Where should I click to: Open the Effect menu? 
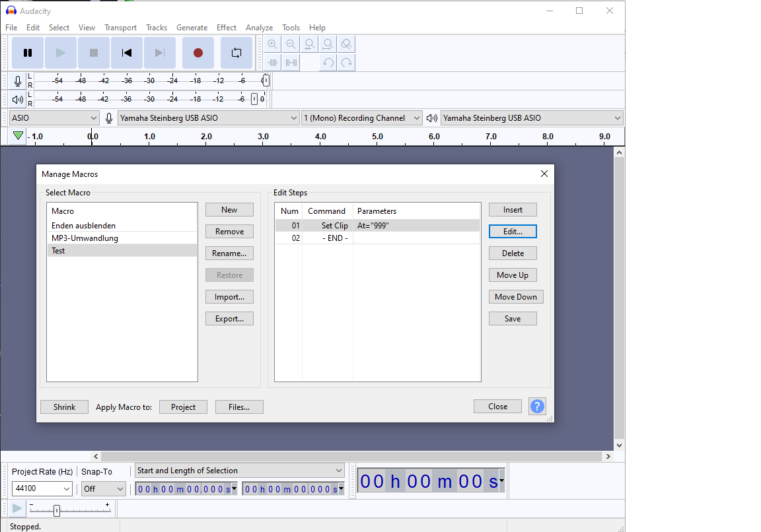pos(226,28)
